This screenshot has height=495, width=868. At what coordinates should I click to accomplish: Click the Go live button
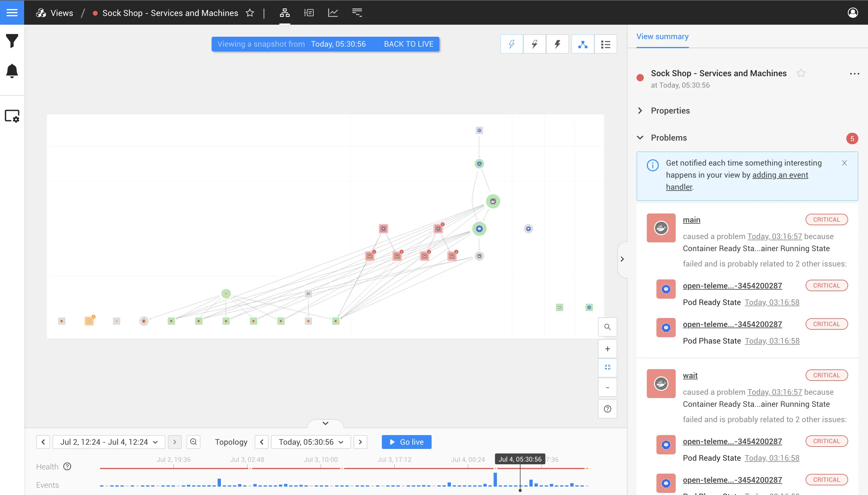click(406, 442)
